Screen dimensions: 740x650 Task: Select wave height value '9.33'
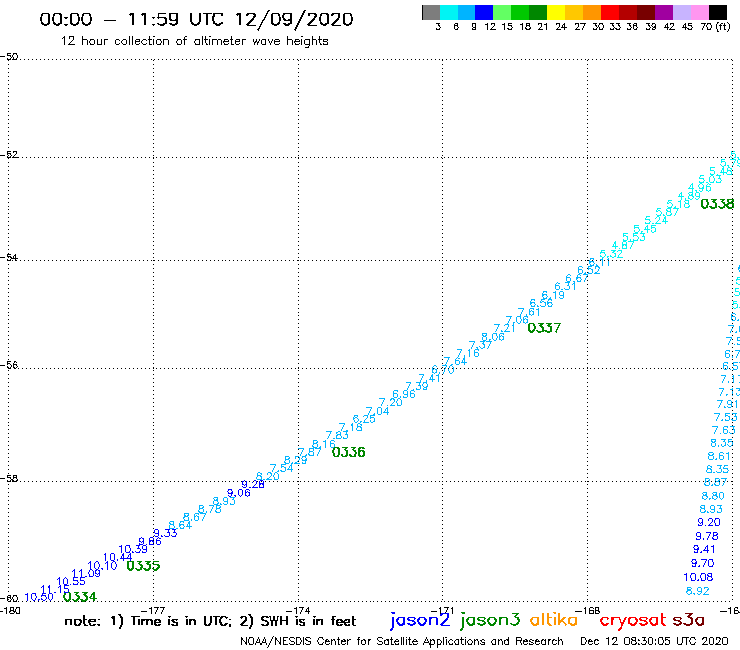point(165,533)
